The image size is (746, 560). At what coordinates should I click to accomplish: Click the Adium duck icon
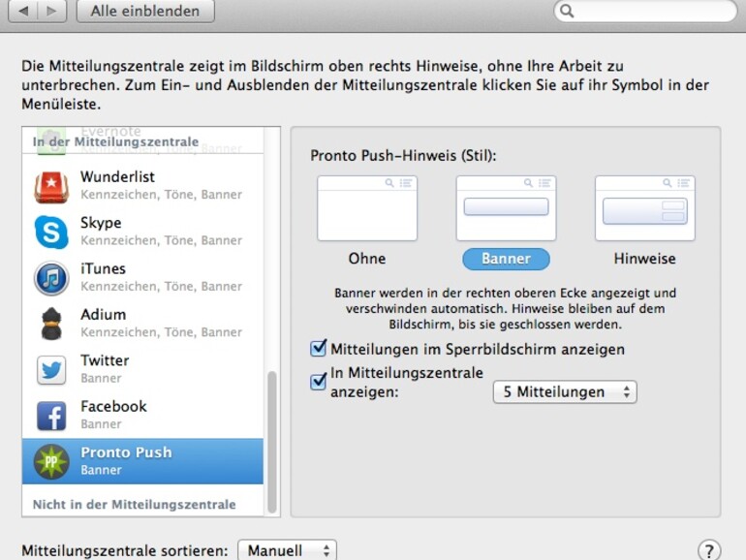click(x=51, y=324)
